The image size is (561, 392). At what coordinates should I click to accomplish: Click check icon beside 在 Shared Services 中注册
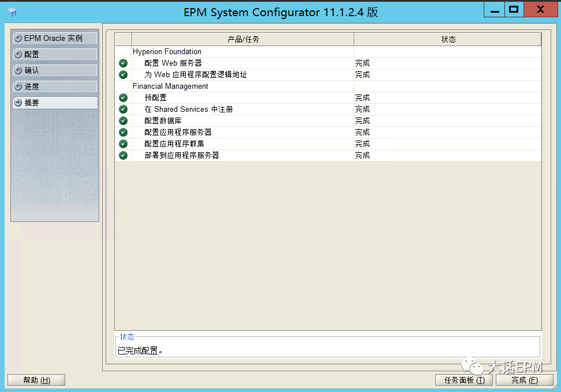pos(123,109)
